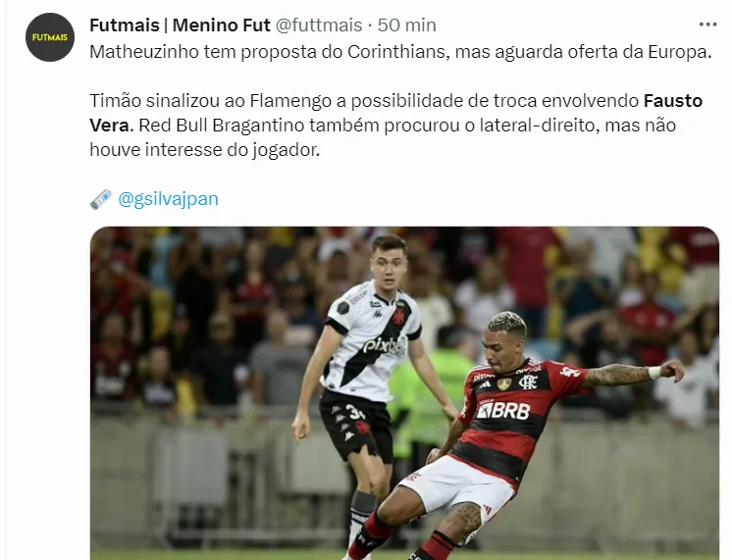This screenshot has height=560, width=732.
Task: Click the BRB sponsor logo on Flamengo shirt
Action: (503, 410)
